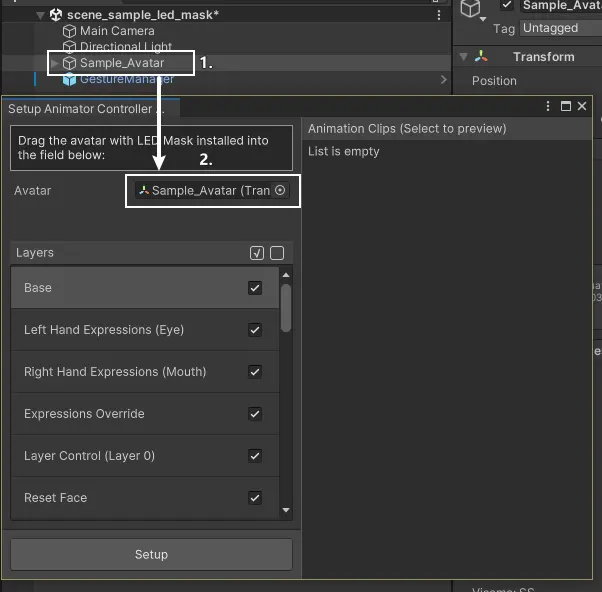The width and height of the screenshot is (602, 592).
Task: Click the Unity scene icon beside scene_sample_led_mask
Action: pyautogui.click(x=55, y=15)
